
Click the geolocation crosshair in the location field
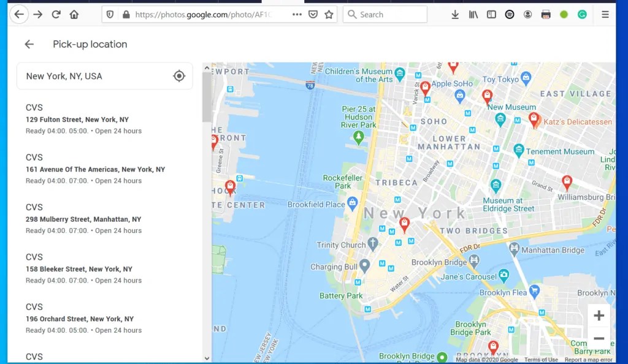click(x=179, y=75)
